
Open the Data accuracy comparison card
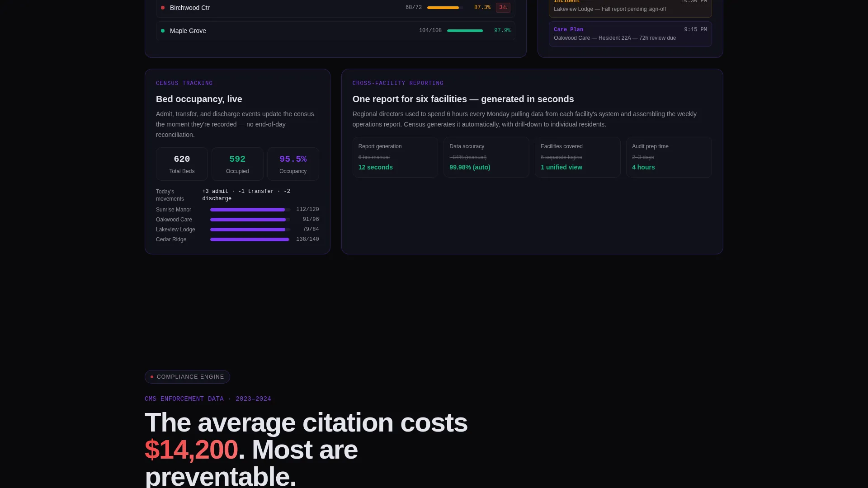[486, 157]
